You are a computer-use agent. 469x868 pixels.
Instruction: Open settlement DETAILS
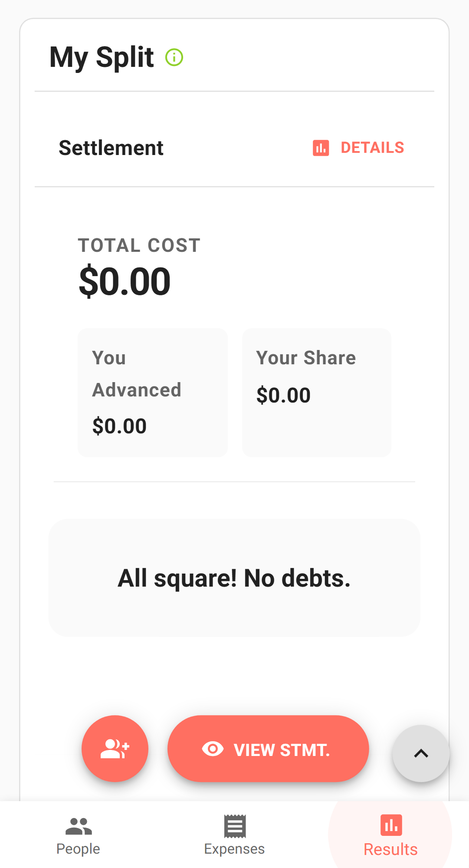[372, 148]
